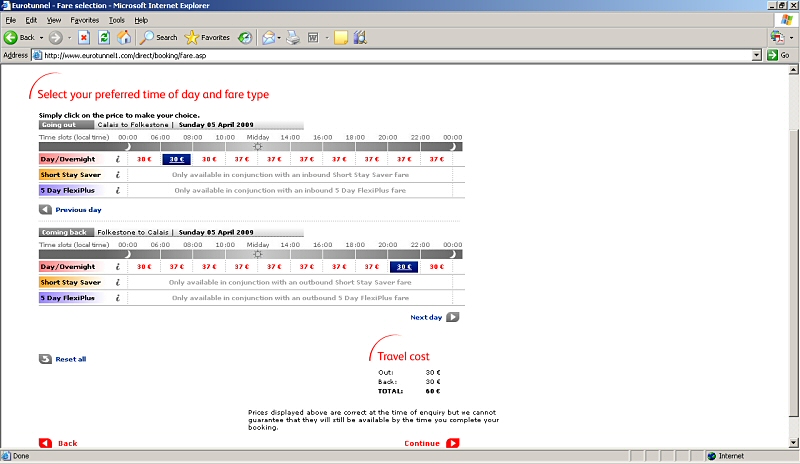This screenshot has height=464, width=800.
Task: Open info icon for return Short Stay Saver
Action: (118, 282)
